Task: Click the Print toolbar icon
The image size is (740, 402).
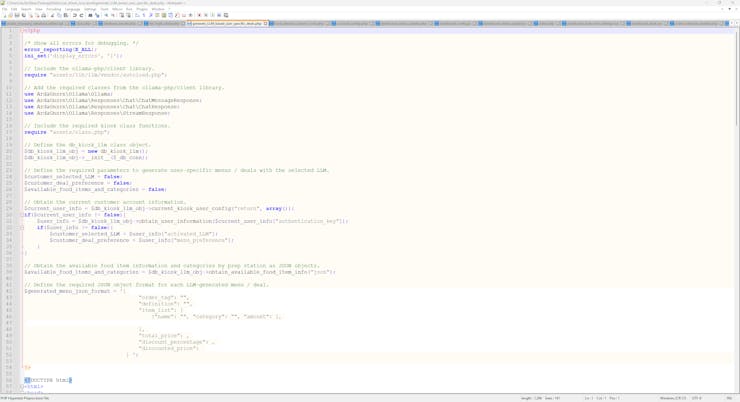Action: tap(43, 15)
